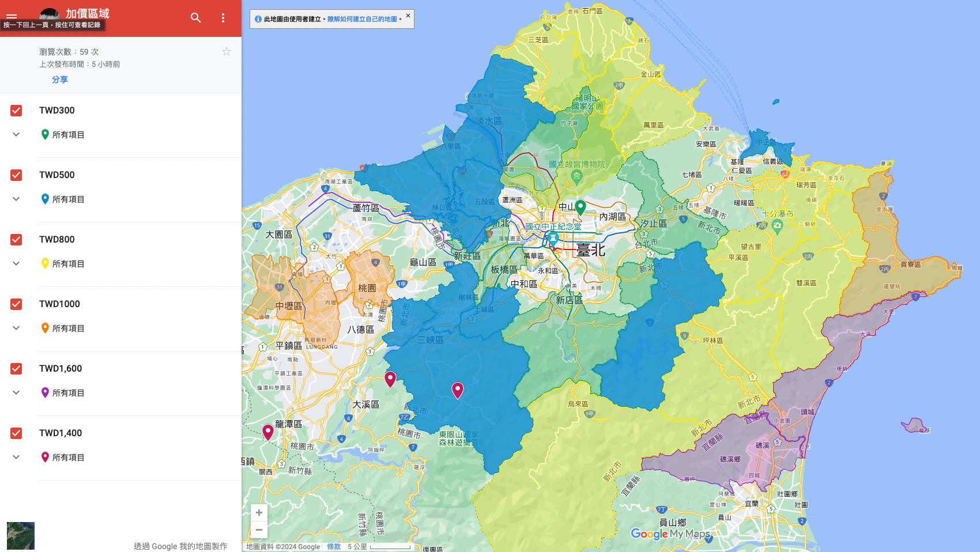The image size is (980, 552).
Task: Click TWD500 layer title
Action: (x=57, y=175)
